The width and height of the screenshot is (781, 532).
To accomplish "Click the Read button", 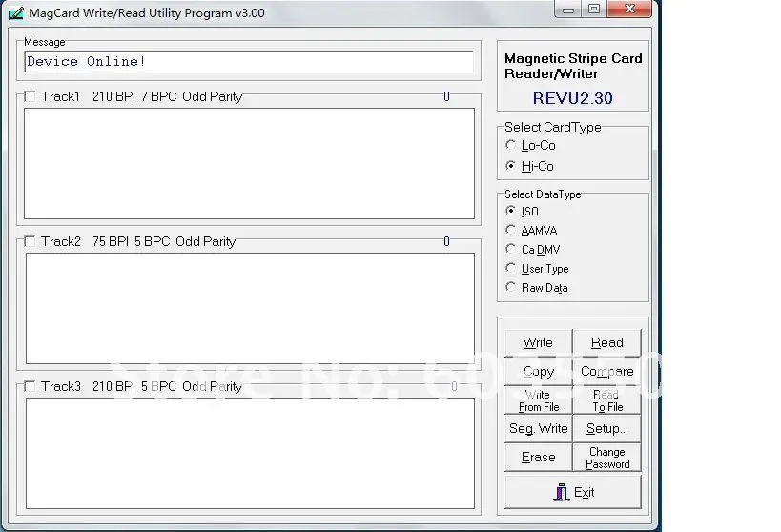I will tap(607, 342).
